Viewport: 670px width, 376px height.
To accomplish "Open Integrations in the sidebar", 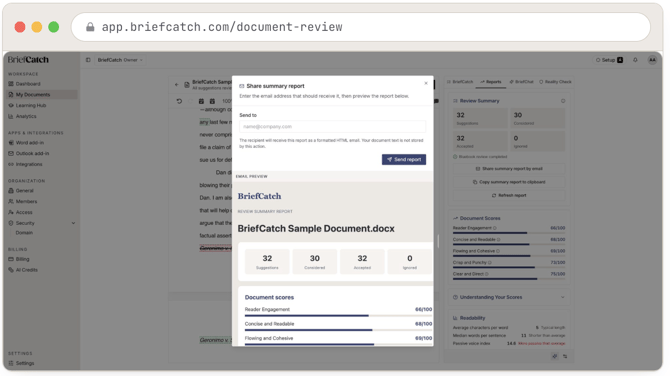I will tap(25, 164).
